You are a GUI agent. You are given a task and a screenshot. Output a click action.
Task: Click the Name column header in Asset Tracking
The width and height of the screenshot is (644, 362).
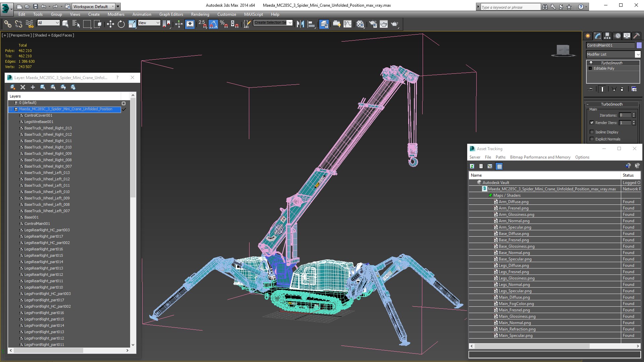545,175
